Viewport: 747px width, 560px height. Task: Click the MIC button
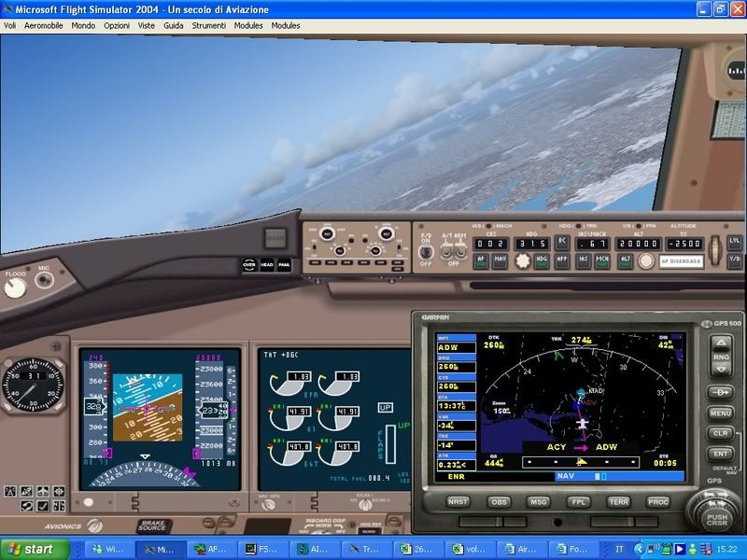click(x=44, y=280)
